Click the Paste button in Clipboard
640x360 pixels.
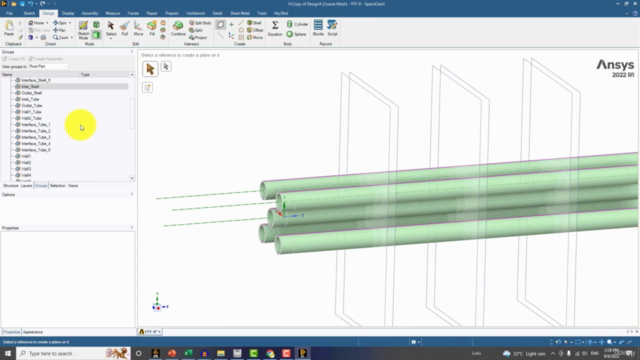coord(9,29)
